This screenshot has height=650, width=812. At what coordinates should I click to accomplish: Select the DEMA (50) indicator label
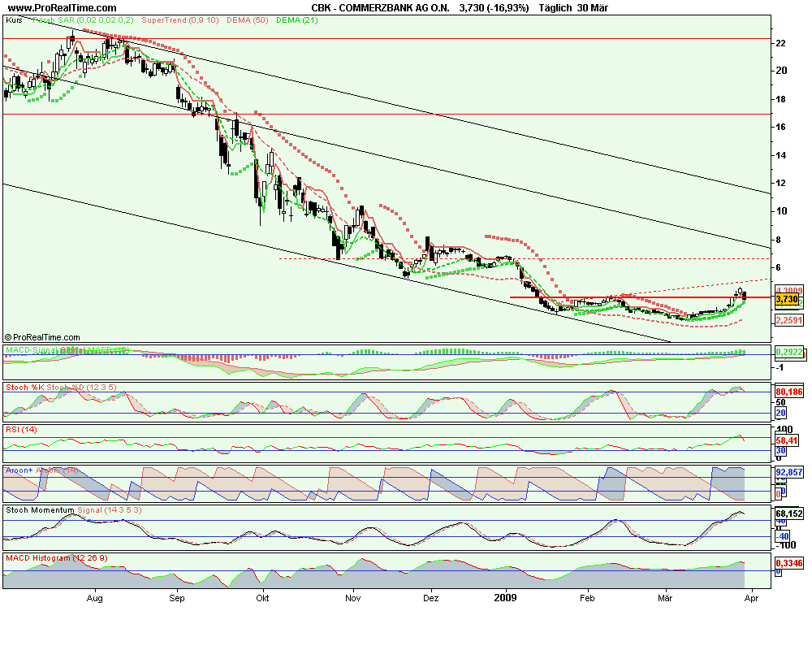(247, 20)
